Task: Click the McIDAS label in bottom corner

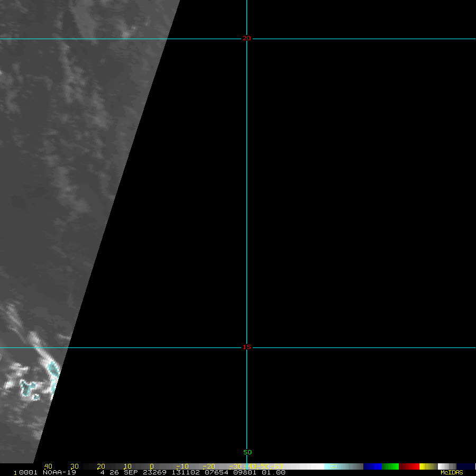Action: click(x=452, y=472)
